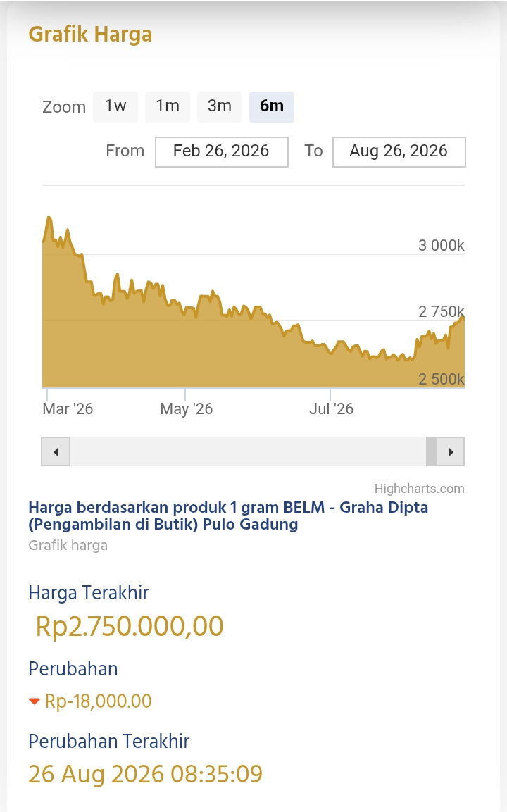This screenshot has width=507, height=812.
Task: Click the May '26 axis tick label
Action: tap(187, 408)
